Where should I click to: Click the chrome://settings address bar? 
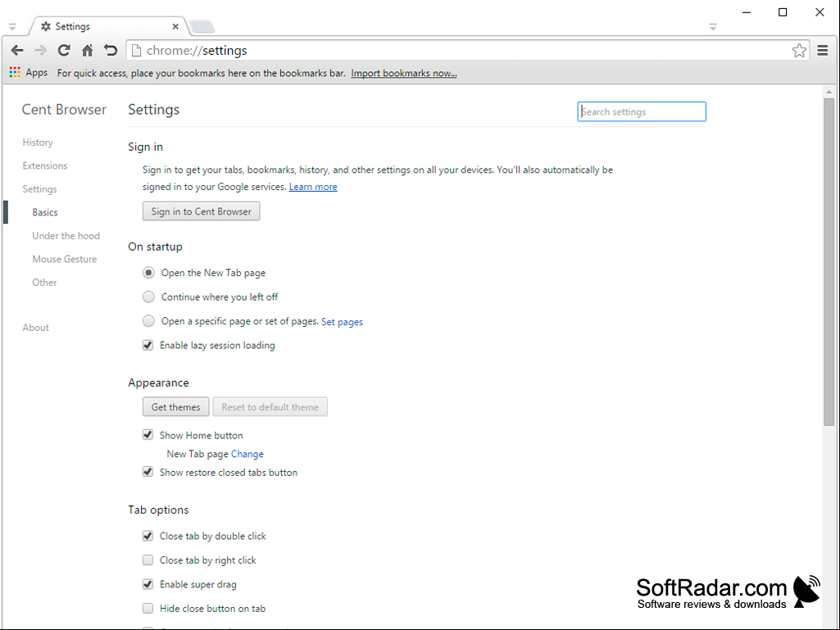466,50
